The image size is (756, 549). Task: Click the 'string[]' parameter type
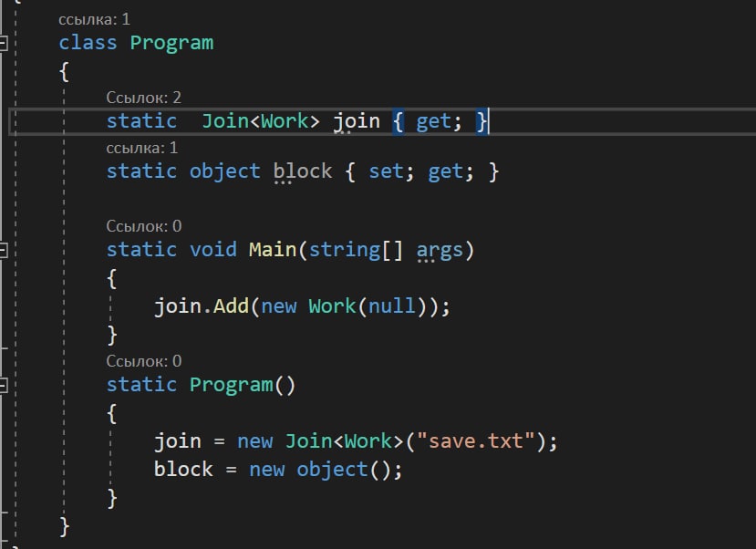356,250
